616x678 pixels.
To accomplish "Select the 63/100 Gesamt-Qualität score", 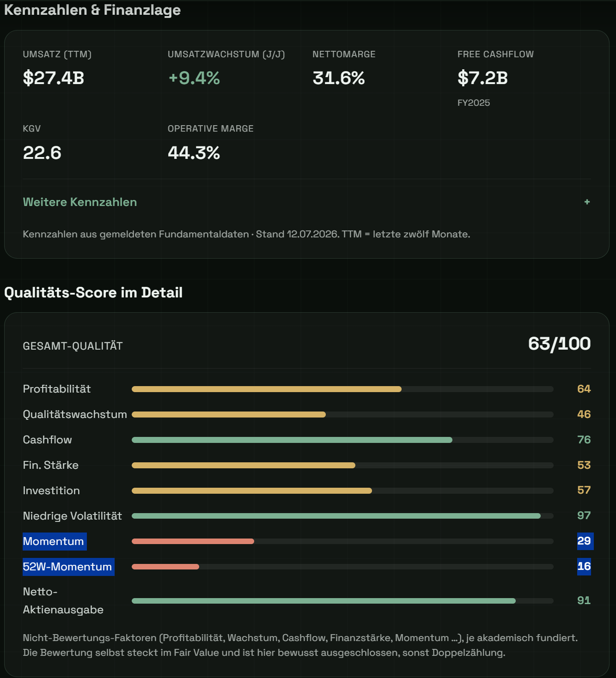I will [559, 344].
